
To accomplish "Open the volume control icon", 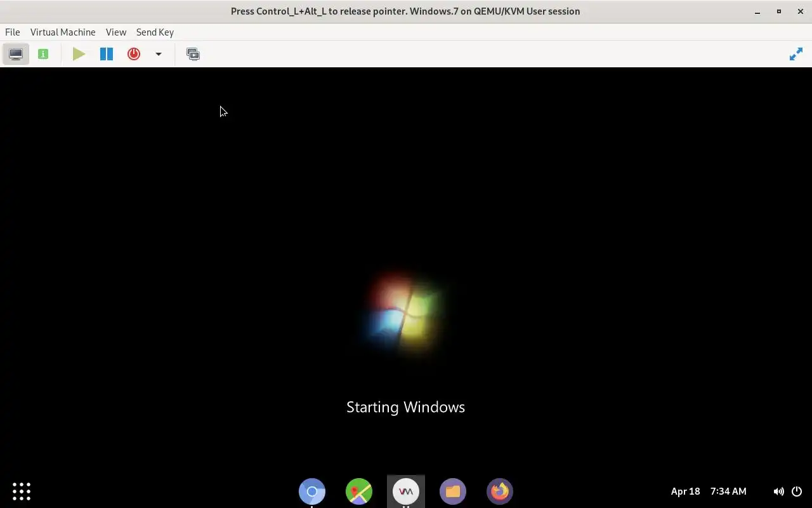I will 778,491.
